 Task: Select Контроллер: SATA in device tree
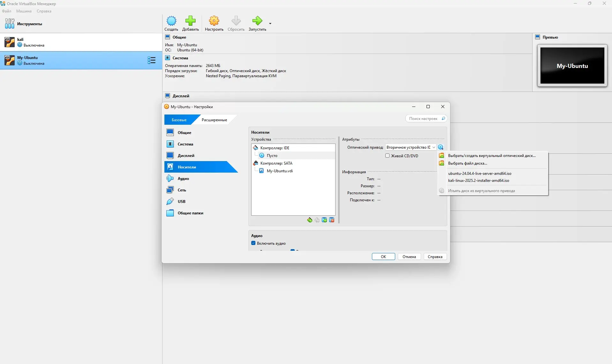coord(293,163)
